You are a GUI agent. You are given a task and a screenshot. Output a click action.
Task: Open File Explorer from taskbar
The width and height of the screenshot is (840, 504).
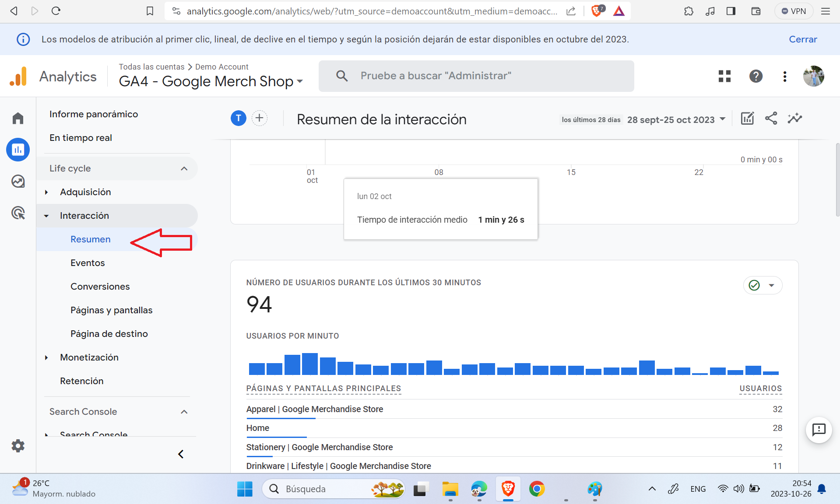(450, 489)
